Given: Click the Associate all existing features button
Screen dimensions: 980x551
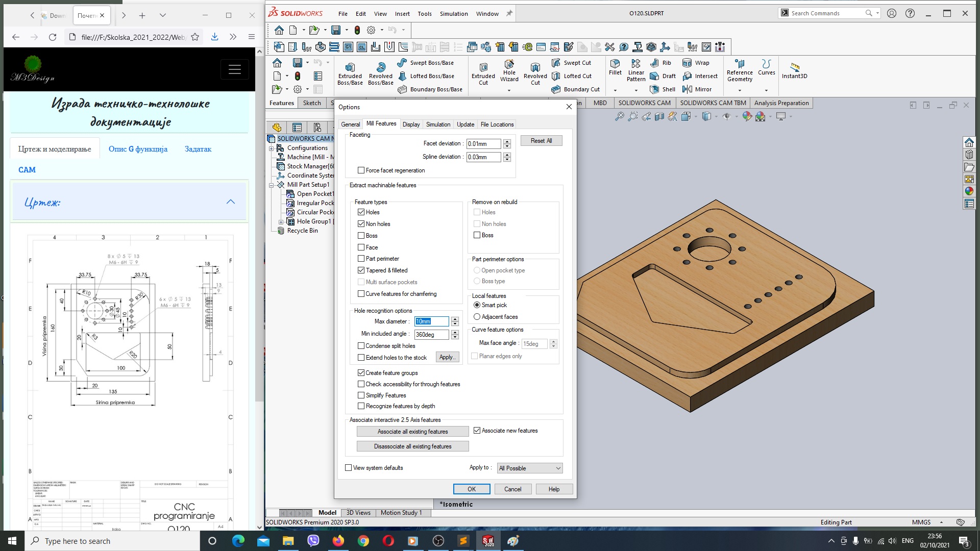Looking at the screenshot, I should pyautogui.click(x=412, y=431).
